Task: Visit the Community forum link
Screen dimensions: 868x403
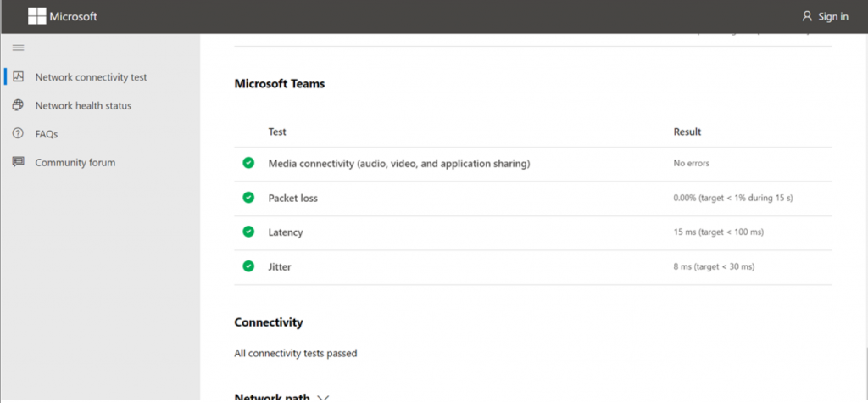Action: coord(75,162)
